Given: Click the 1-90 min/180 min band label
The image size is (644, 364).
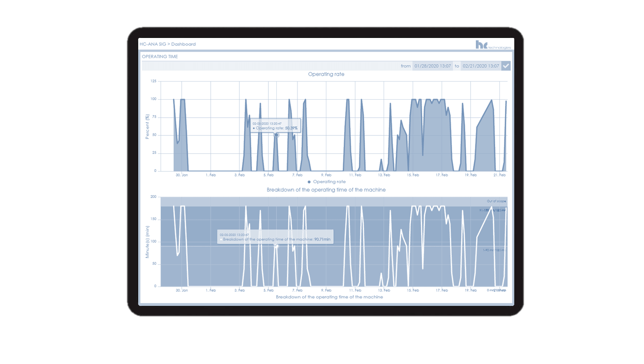Looking at the screenshot, I should 495,250.
